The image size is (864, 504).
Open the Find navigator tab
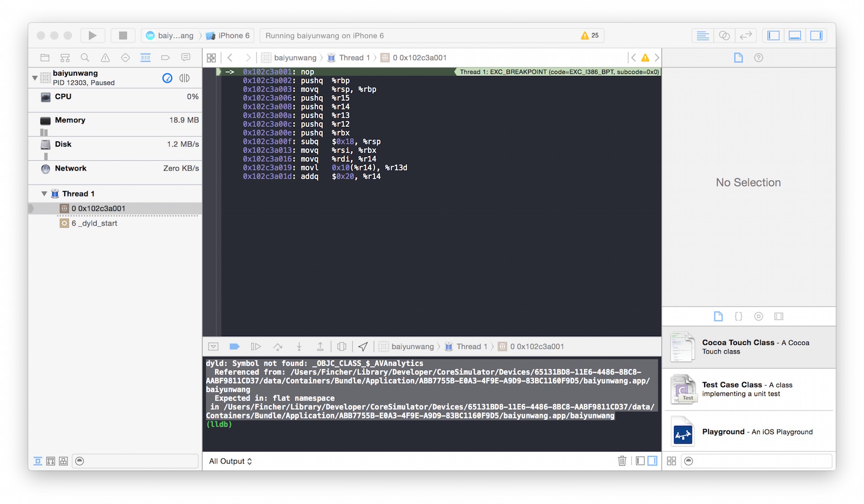tap(85, 58)
